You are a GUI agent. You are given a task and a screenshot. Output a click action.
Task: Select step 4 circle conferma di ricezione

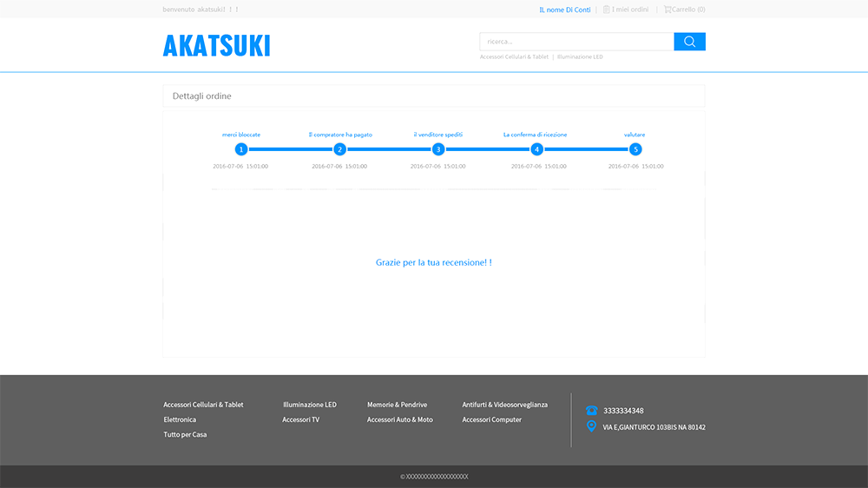tap(536, 149)
